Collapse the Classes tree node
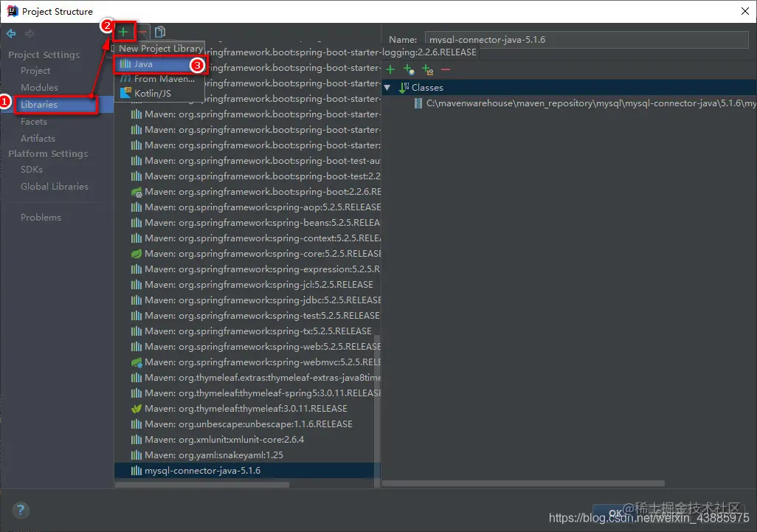This screenshot has width=757, height=532. tap(387, 88)
